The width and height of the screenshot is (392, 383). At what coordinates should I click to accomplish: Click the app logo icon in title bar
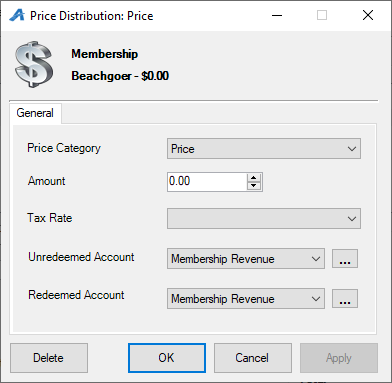point(17,15)
